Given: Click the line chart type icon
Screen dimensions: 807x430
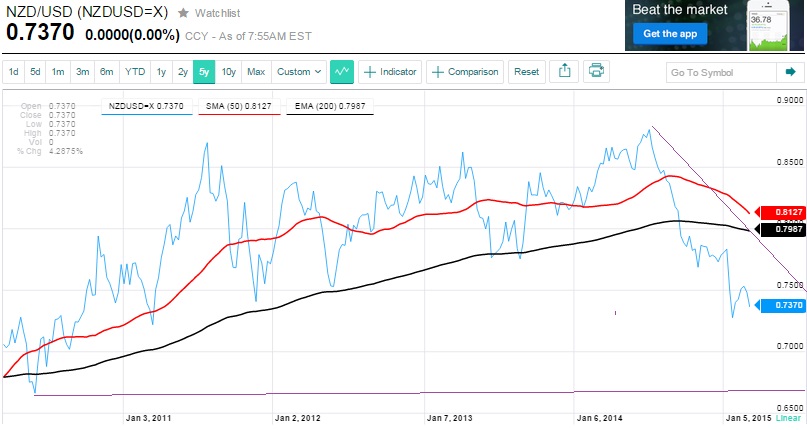Looking at the screenshot, I should [x=342, y=72].
